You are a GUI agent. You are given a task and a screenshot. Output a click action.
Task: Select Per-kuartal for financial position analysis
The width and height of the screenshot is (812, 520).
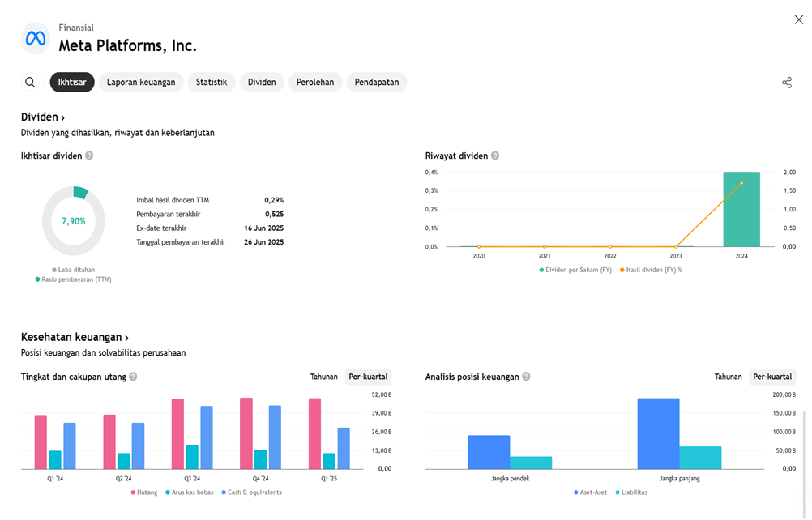772,377
